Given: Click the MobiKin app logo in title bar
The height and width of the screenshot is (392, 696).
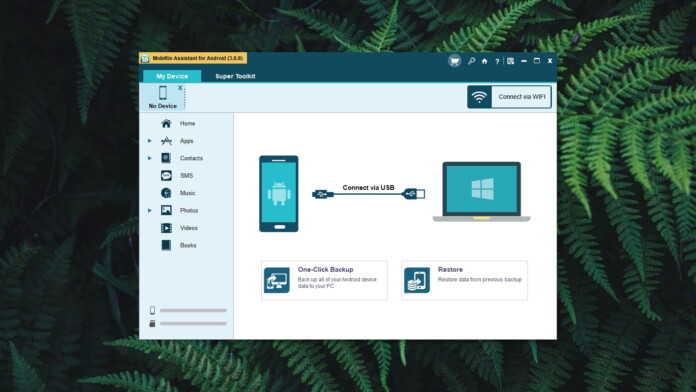Looking at the screenshot, I should (145, 59).
